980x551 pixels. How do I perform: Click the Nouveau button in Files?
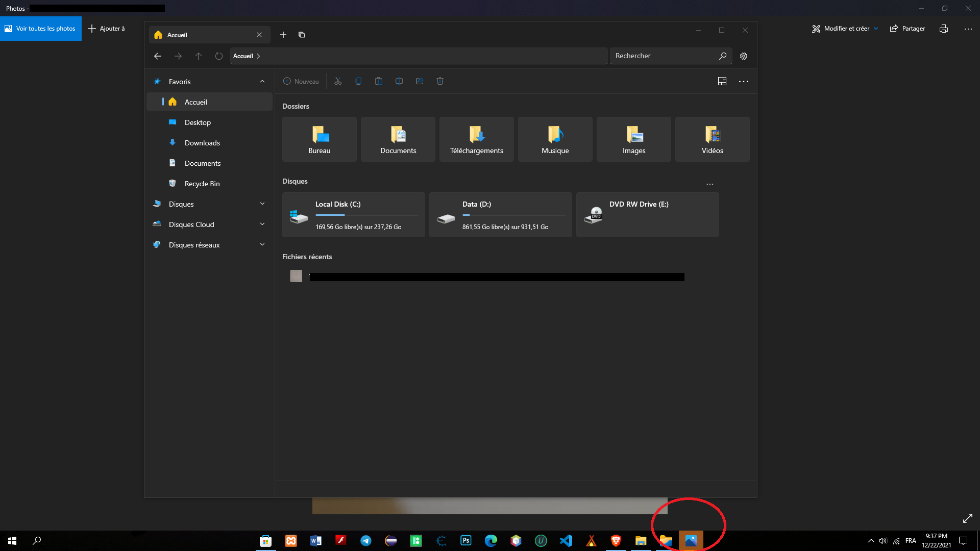[x=301, y=81]
